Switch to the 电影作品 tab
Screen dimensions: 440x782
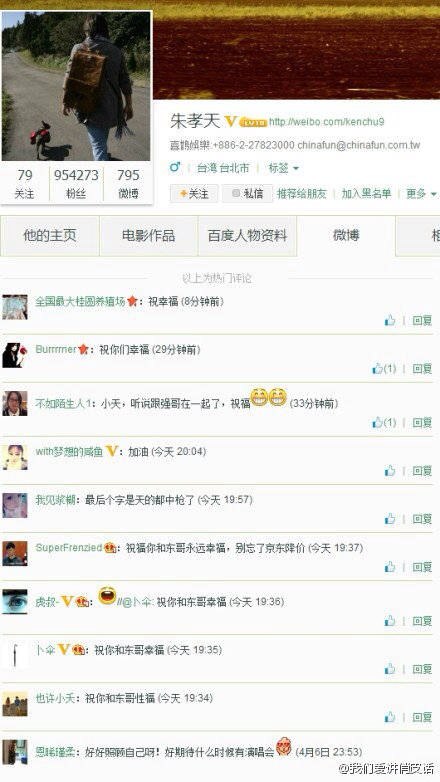[149, 235]
